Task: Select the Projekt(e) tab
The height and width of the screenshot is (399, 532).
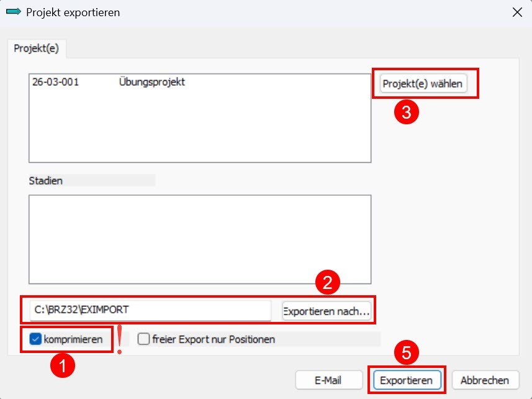Action: point(36,48)
